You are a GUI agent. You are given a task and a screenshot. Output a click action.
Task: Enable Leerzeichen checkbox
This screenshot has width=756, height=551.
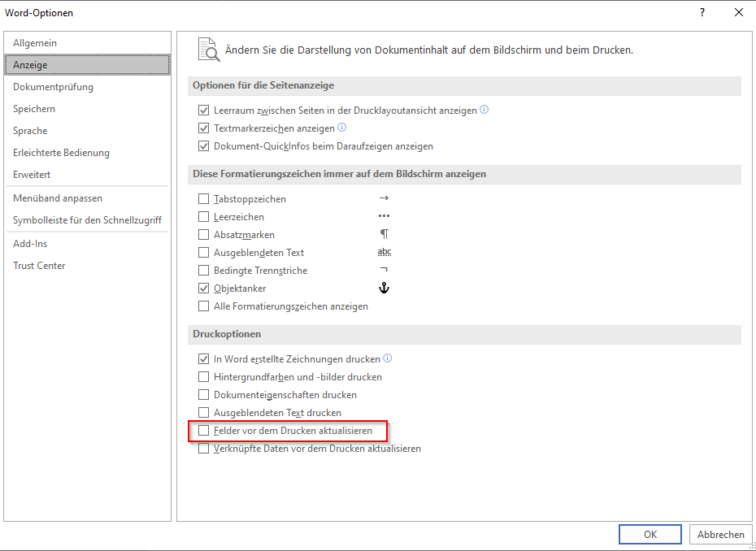(x=203, y=217)
